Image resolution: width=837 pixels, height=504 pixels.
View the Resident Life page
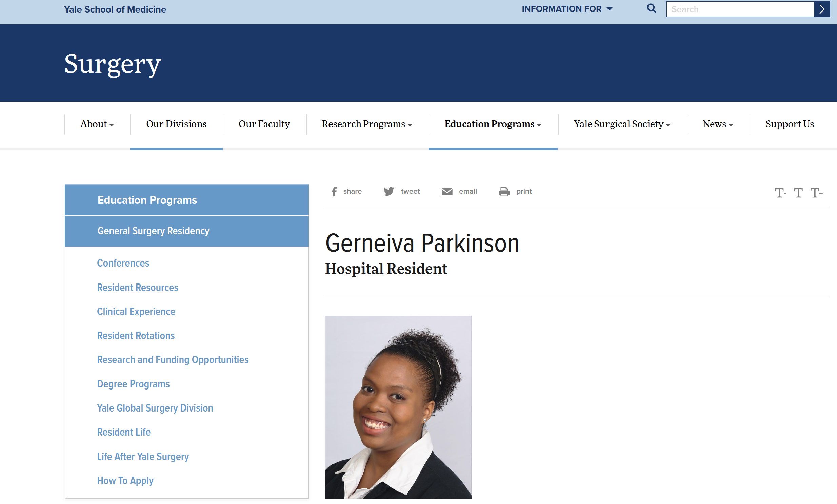124,432
